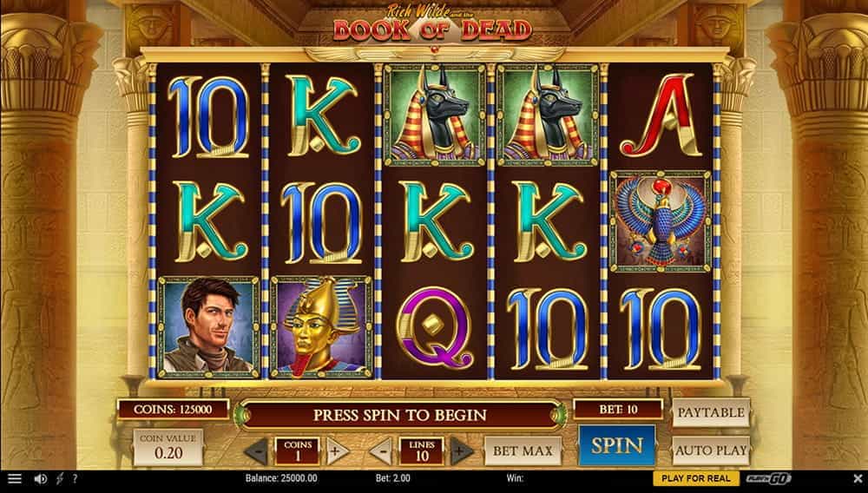Image resolution: width=868 pixels, height=493 pixels.
Task: Increase lines with the plus arrow
Action: click(x=461, y=451)
